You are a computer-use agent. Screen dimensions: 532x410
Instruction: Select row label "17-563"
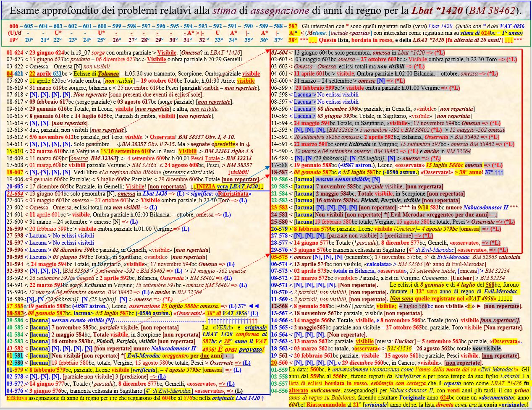point(280,341)
